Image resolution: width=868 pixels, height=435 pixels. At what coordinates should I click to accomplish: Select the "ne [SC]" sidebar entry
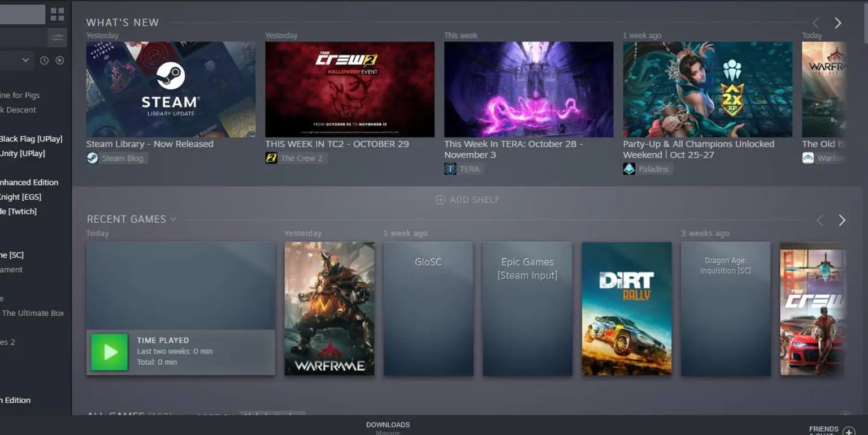point(12,255)
